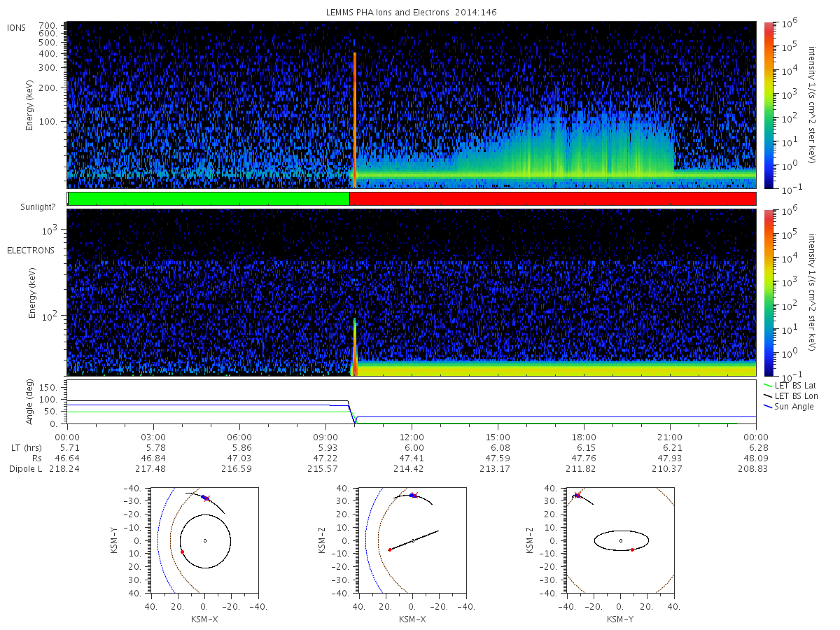Click the electrons intensity color bar
Screen dimensions: 840x630
768,293
